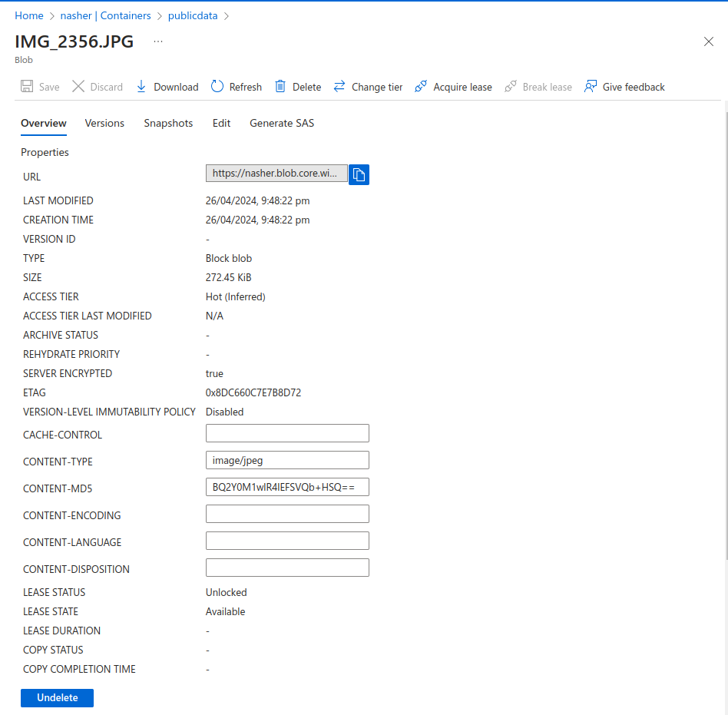
Task: Close the IMG_2356.JPG blob pane
Action: [x=709, y=41]
